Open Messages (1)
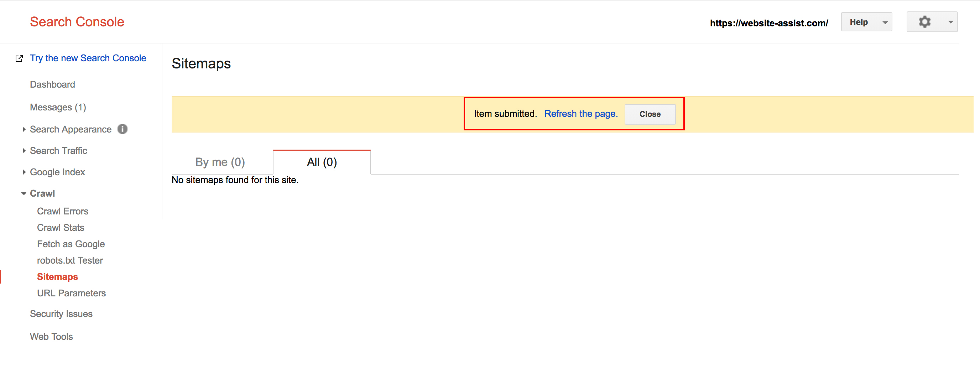Image resolution: width=980 pixels, height=389 pixels. (58, 107)
